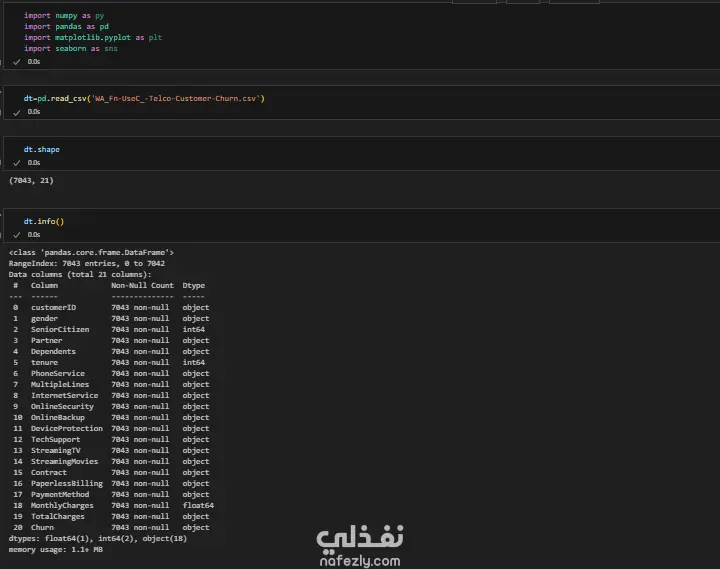
Task: Click the 'Dtype' column header
Action: (x=194, y=286)
